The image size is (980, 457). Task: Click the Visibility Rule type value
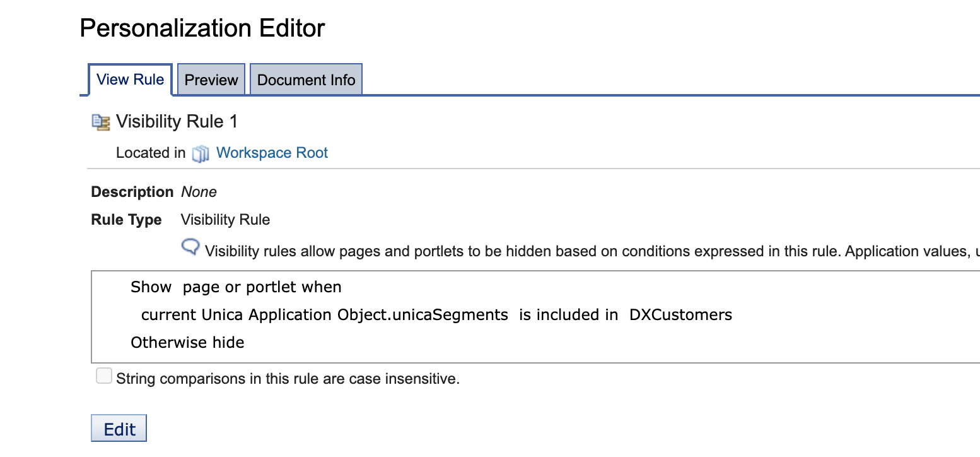[225, 220]
